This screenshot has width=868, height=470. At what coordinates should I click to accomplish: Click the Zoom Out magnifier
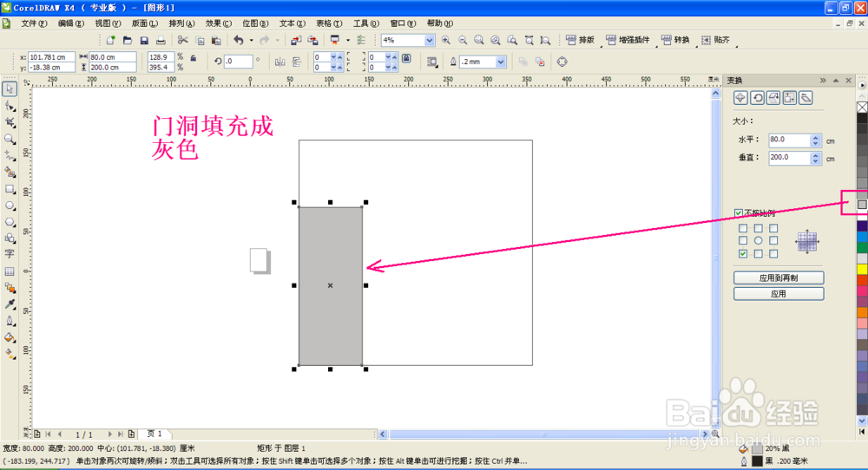tap(463, 40)
